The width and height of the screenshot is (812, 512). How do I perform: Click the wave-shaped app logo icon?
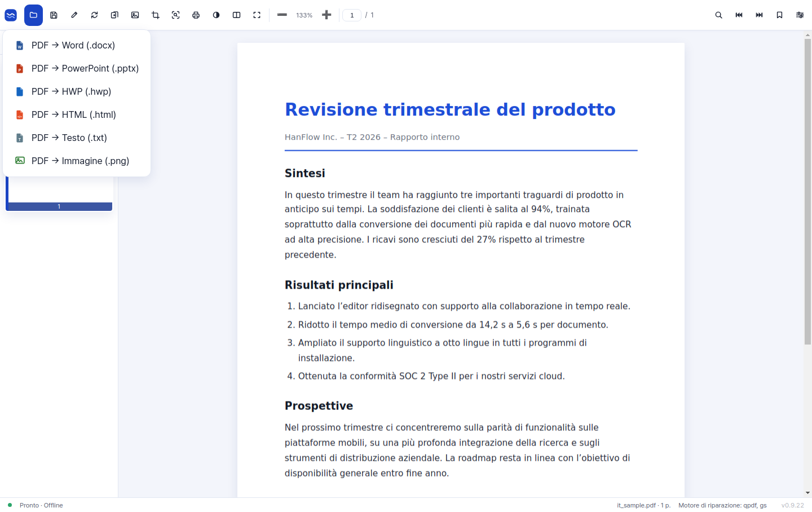pos(11,15)
